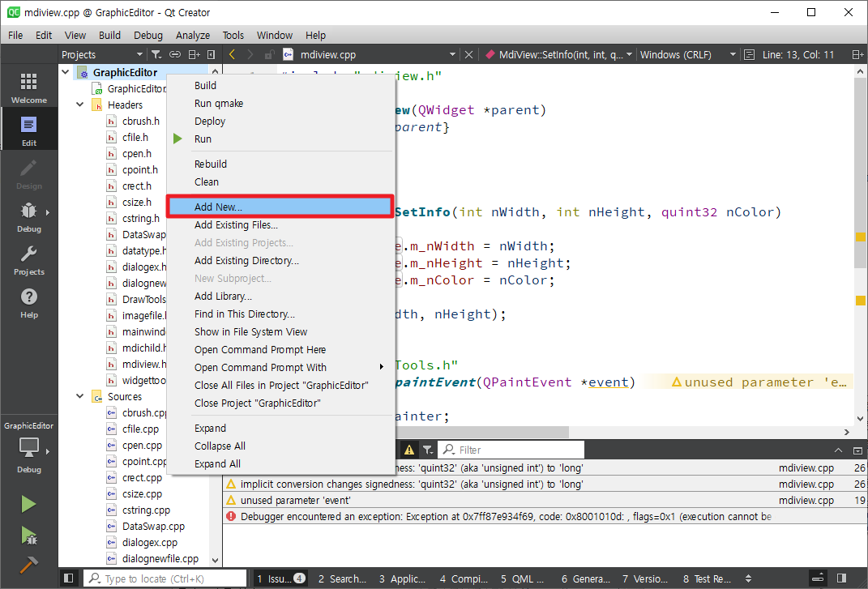Close the mdiview.cpp document

pyautogui.click(x=468, y=54)
